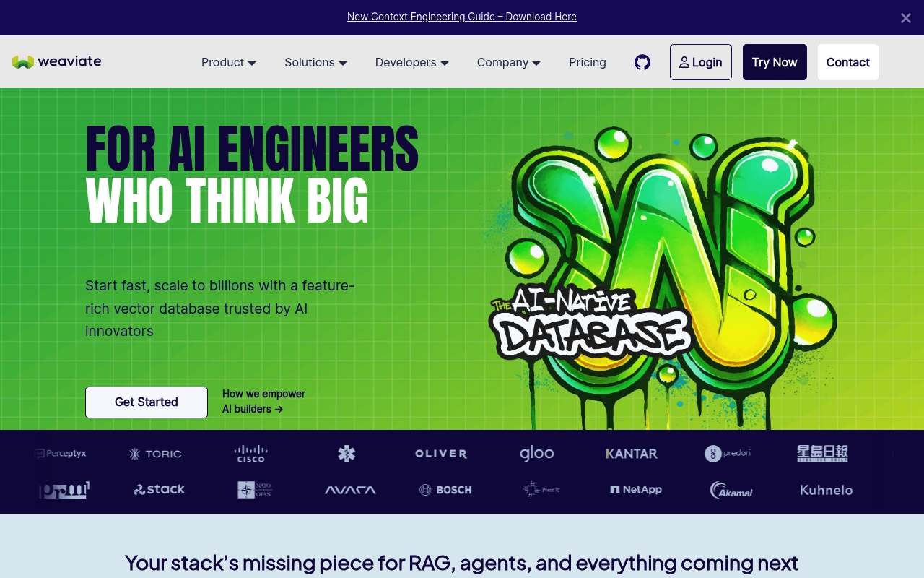The width and height of the screenshot is (924, 578).
Task: Open the Pricing page
Action: (588, 62)
